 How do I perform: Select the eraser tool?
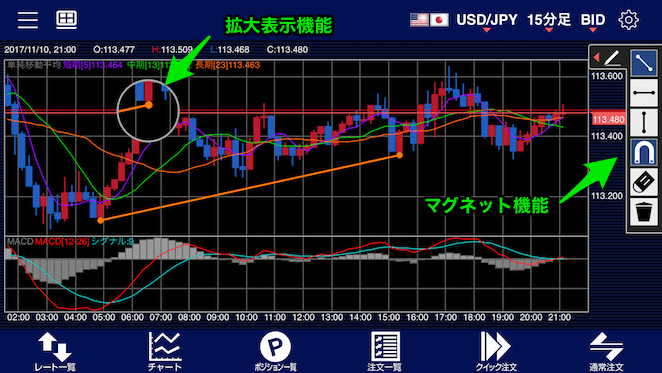point(644,182)
